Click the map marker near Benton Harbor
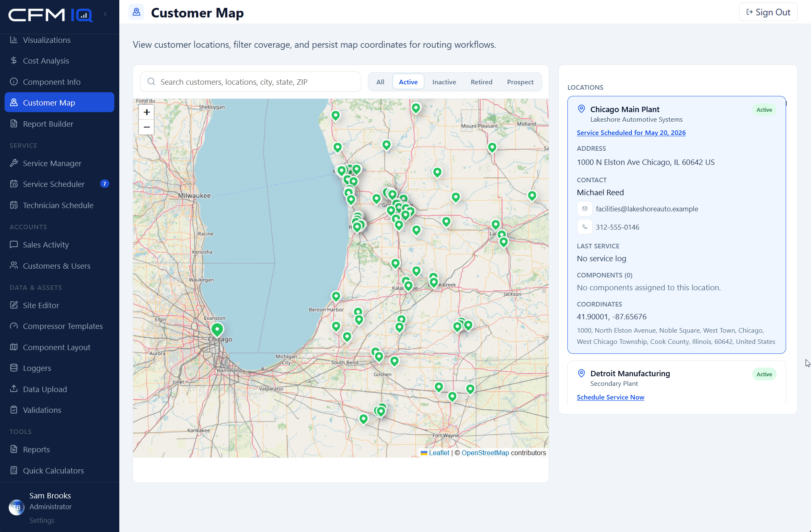 (336, 296)
